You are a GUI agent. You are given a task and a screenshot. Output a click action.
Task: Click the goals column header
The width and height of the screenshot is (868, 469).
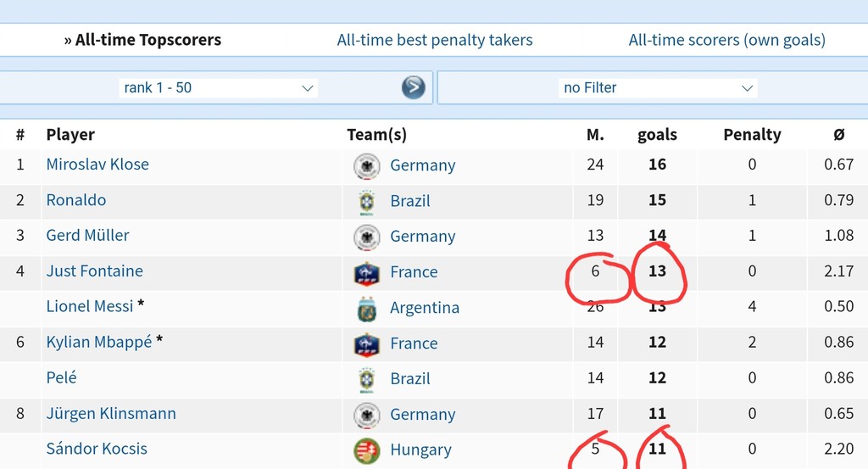pos(657,135)
